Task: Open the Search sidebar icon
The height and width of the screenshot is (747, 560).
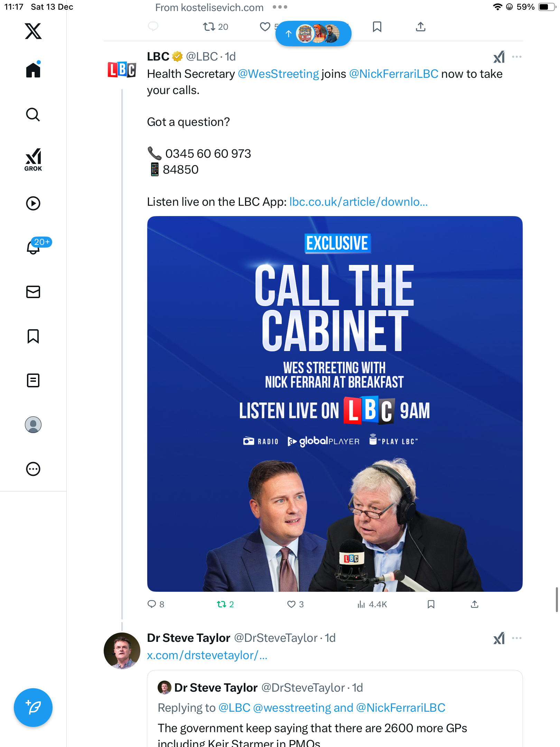Action: [x=33, y=114]
